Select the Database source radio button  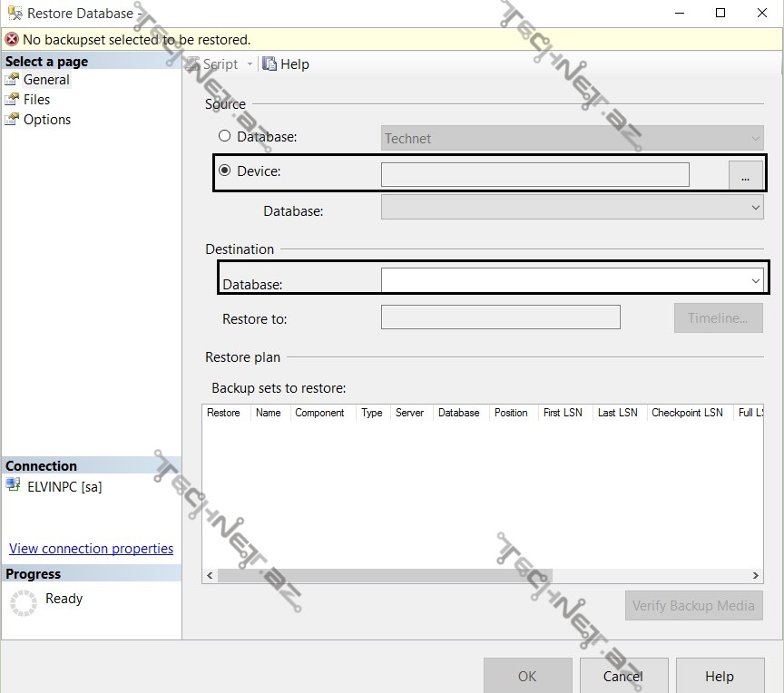[x=225, y=136]
